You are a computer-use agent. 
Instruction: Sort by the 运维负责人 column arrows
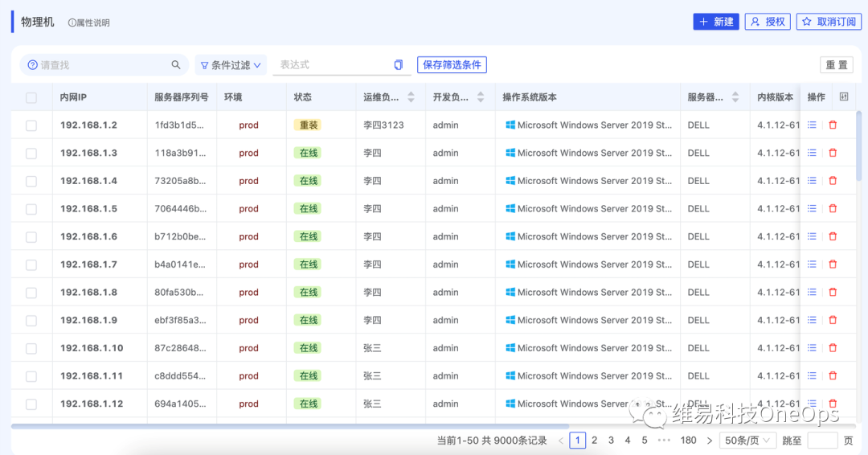pos(411,96)
